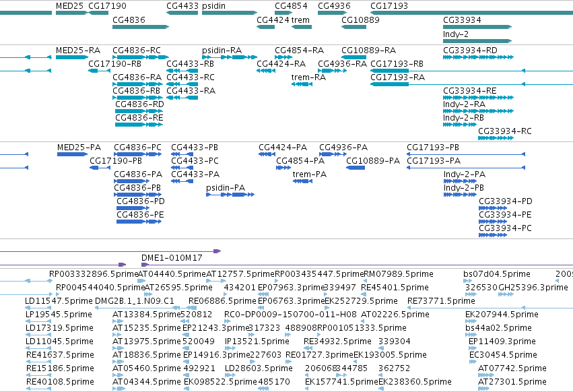The width and height of the screenshot is (573, 392).
Task: Click the CG4433 gene label
Action: click(182, 6)
